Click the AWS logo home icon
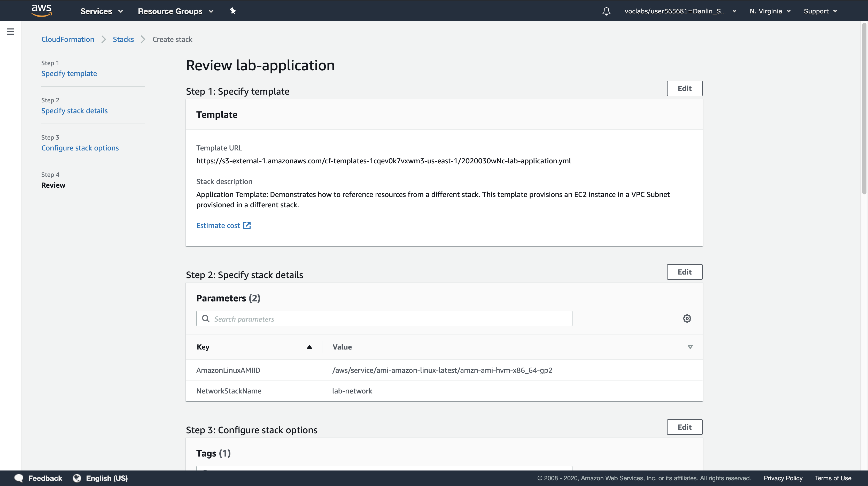This screenshot has width=868, height=486. [41, 10]
